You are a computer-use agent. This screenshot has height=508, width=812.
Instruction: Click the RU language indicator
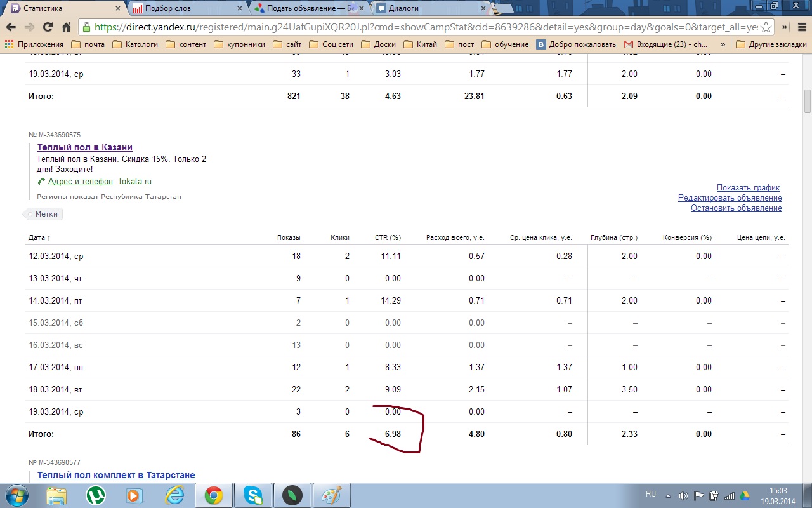650,494
